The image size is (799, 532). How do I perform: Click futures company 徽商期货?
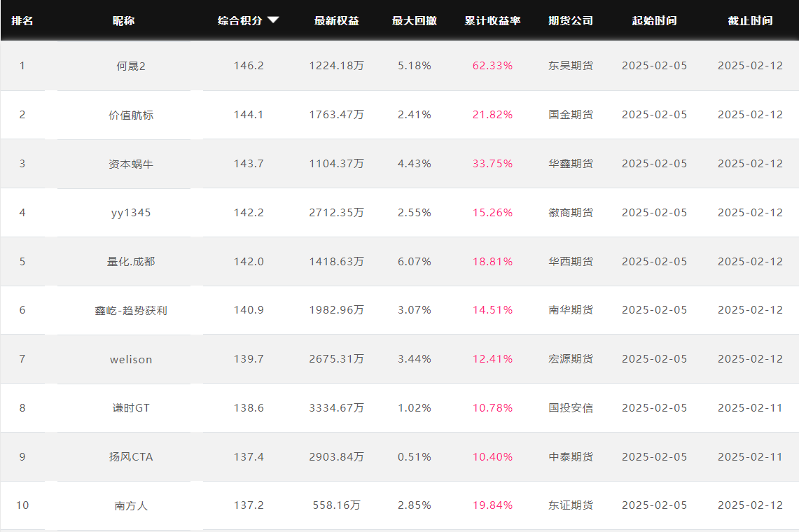[571, 213]
